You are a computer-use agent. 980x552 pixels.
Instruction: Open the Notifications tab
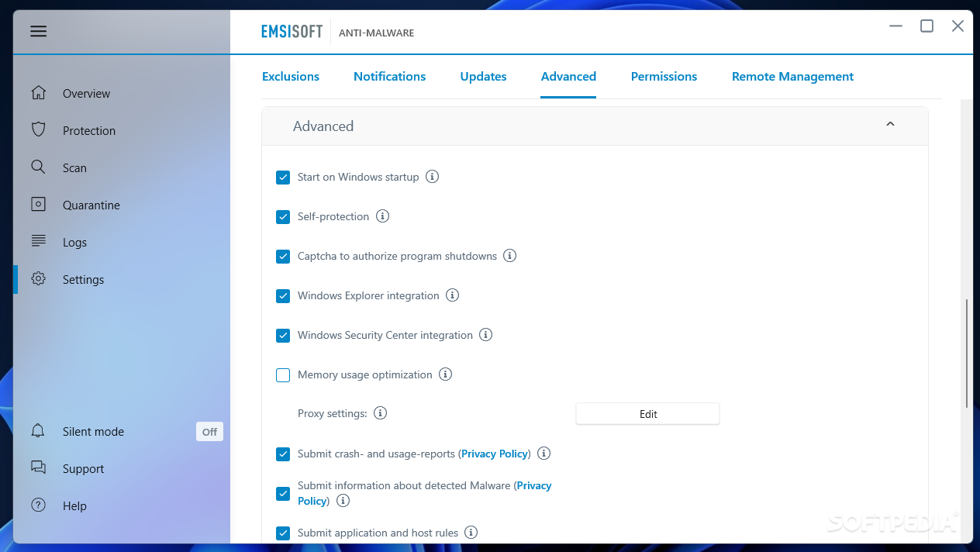coord(389,76)
